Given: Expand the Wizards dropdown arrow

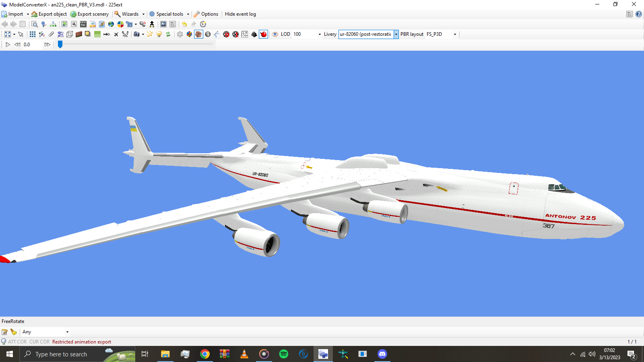Looking at the screenshot, I should coord(143,14).
